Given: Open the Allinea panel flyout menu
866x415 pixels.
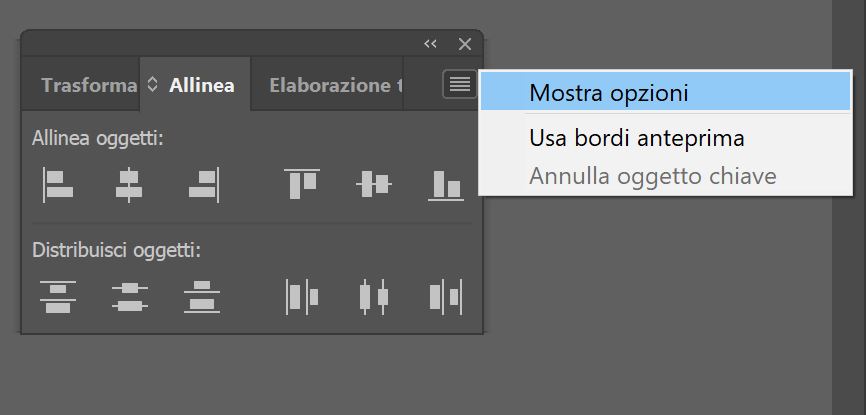Looking at the screenshot, I should (x=459, y=85).
